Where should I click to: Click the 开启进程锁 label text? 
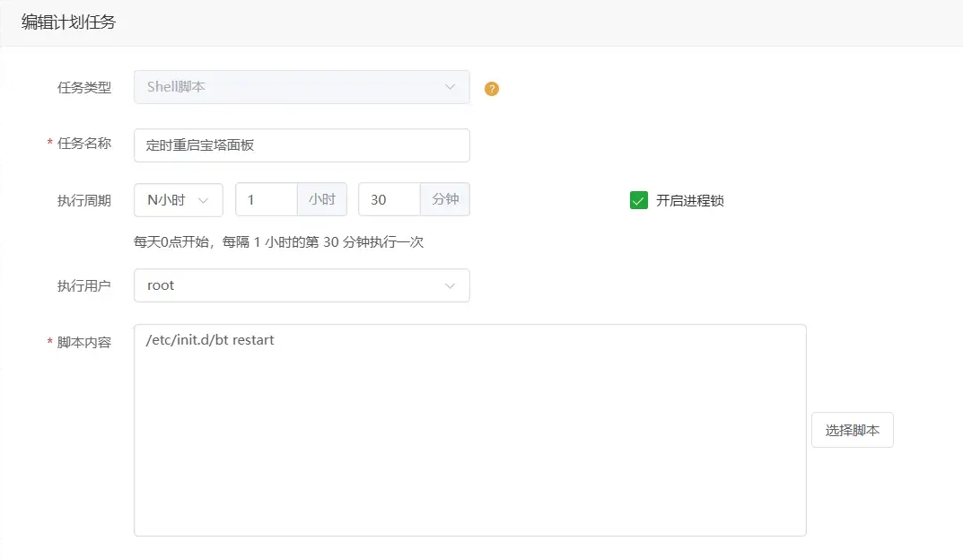689,201
